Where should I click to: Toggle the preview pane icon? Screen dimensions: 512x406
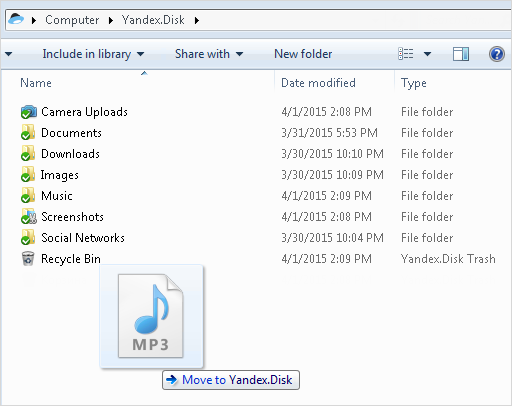tap(461, 54)
